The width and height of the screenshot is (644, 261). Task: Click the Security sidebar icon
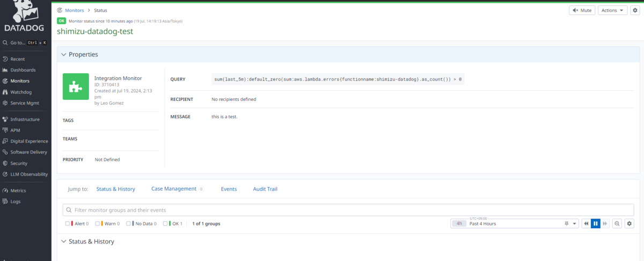(x=5, y=163)
